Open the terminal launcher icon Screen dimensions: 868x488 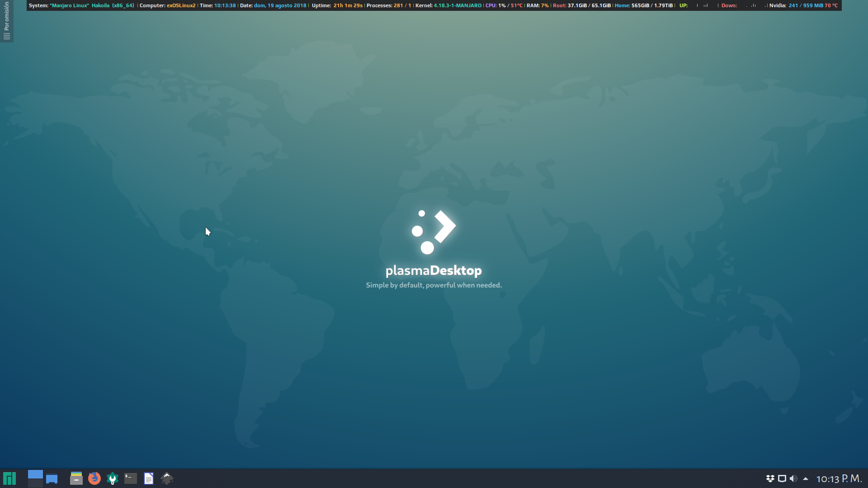[131, 479]
